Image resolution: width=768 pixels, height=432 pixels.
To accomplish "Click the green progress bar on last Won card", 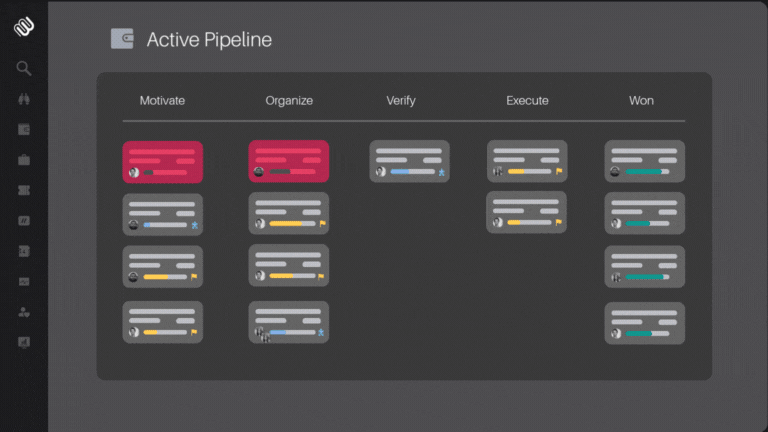I will point(638,334).
